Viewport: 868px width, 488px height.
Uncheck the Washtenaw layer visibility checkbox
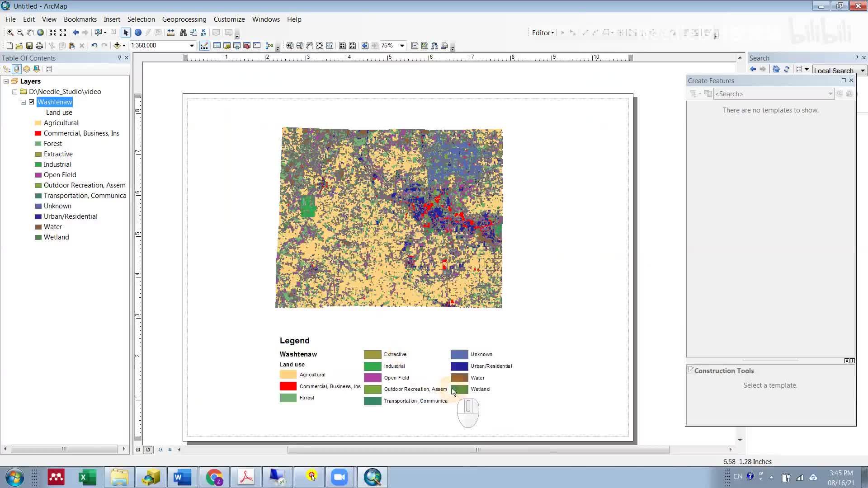[32, 102]
